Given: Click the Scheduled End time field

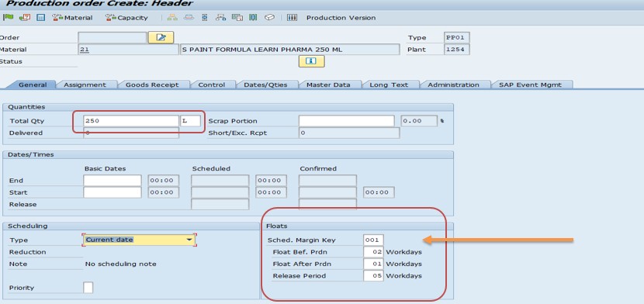Looking at the screenshot, I should click(271, 181).
